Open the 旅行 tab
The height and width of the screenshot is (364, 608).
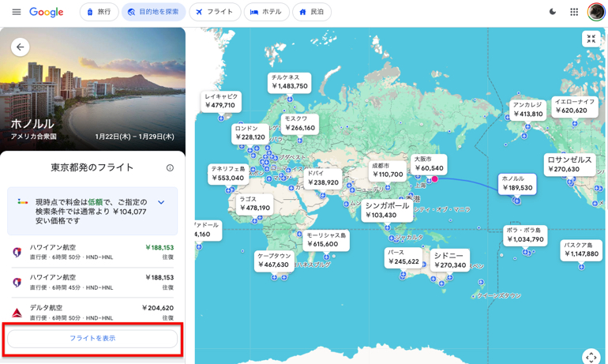coord(99,12)
